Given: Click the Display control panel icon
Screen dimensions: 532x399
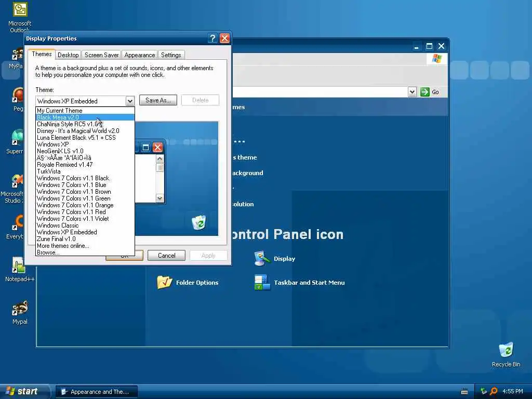Looking at the screenshot, I should point(262,259).
